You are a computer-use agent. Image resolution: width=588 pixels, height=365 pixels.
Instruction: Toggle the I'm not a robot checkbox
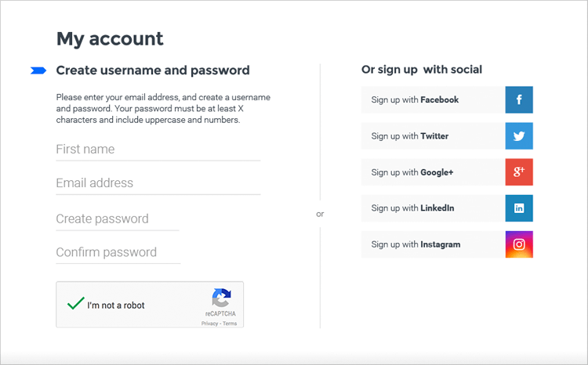point(76,305)
